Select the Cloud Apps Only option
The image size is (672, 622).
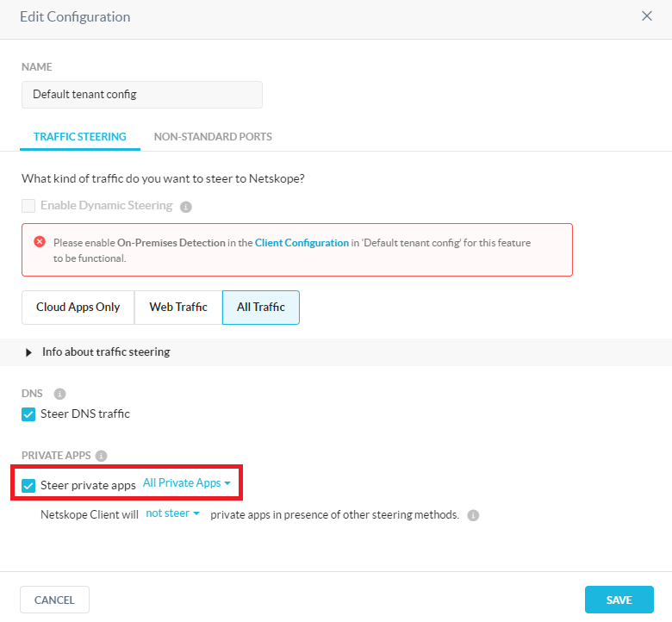pyautogui.click(x=78, y=308)
